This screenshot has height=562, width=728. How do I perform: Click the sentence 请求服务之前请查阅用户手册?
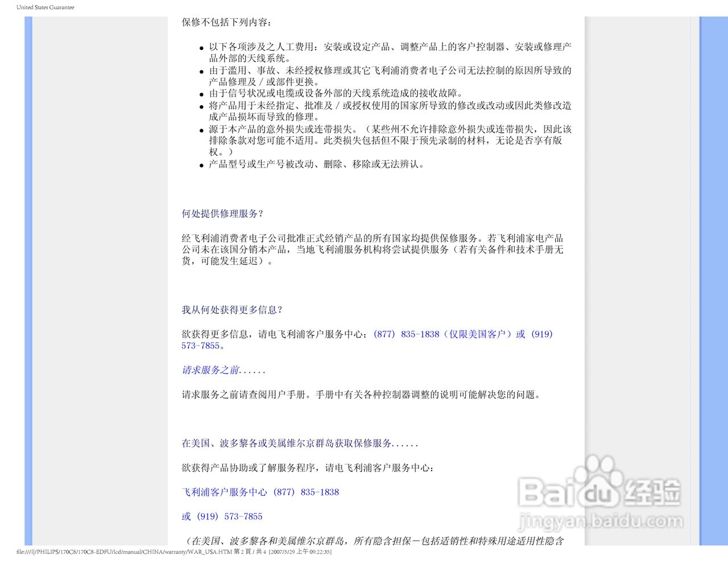click(361, 394)
